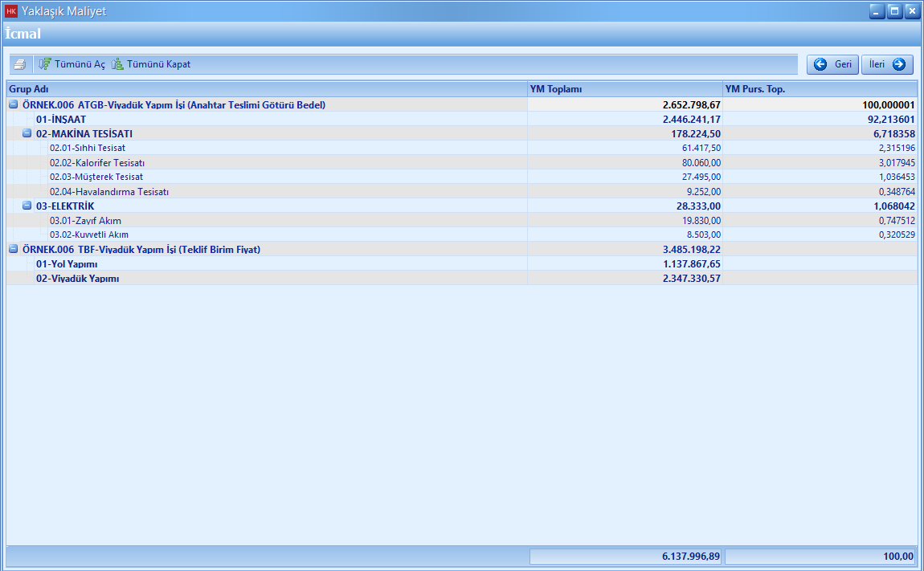
Task: Collapse the ÖRNEK.006 TBF-Viyadük group
Action: 14,250
